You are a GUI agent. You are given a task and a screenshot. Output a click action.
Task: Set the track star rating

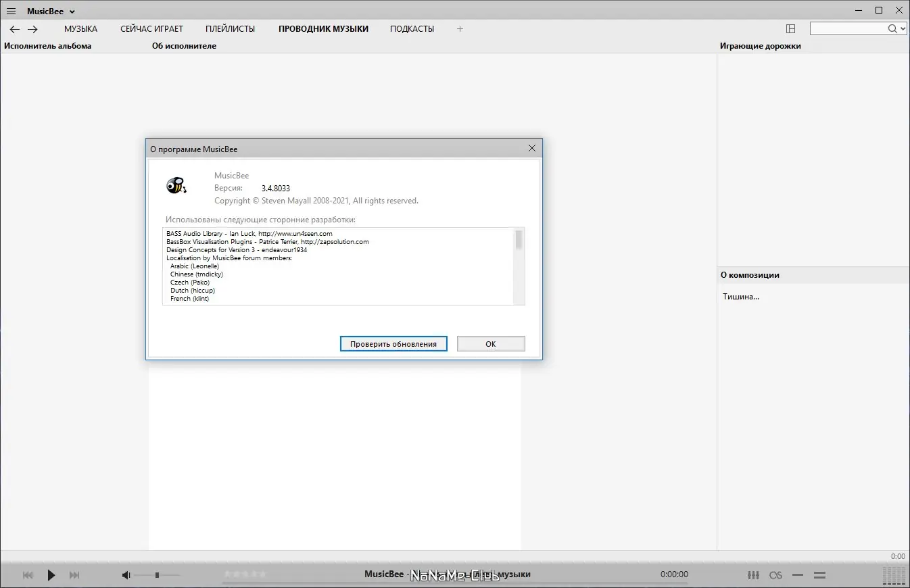click(245, 574)
